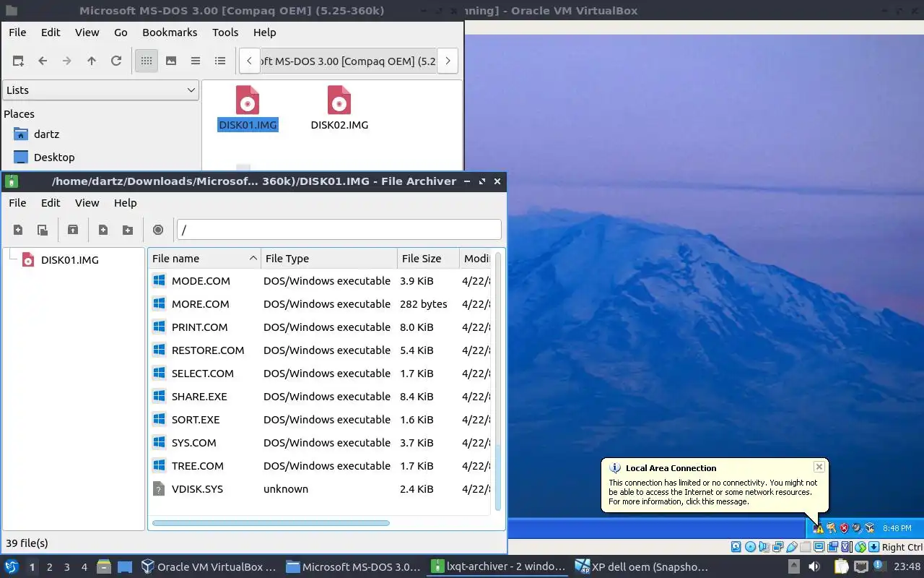
Task: Open the Bookmarks menu in file manager
Action: click(x=170, y=32)
